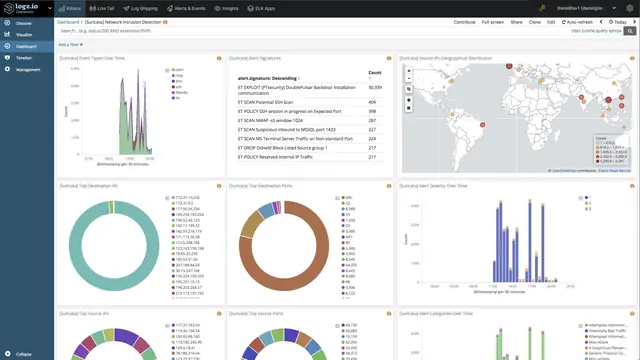Open the Today time picker

[x=618, y=22]
